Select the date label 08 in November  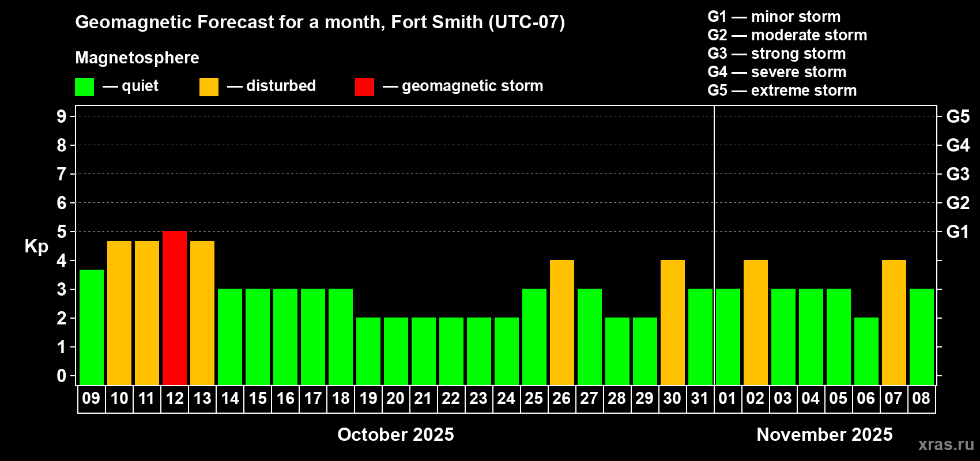click(x=921, y=399)
